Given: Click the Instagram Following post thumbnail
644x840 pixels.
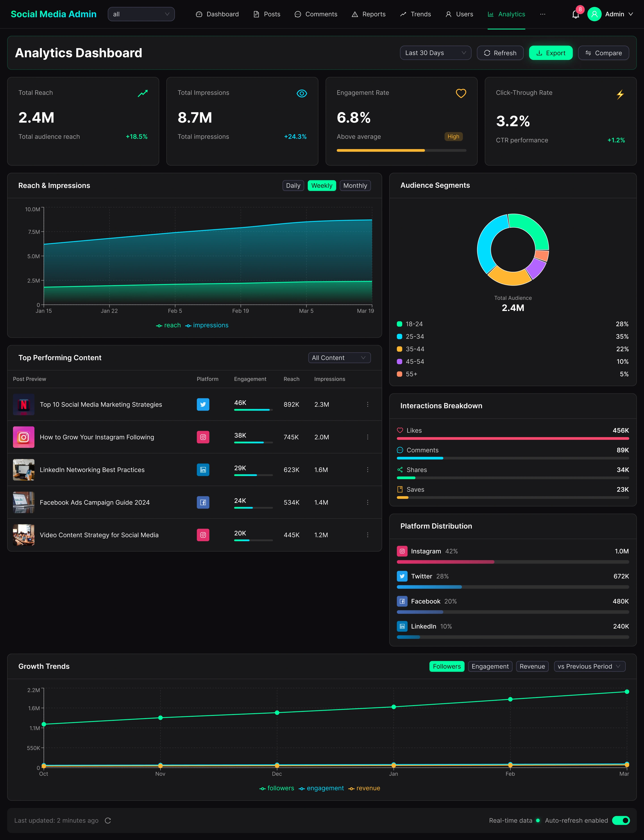Looking at the screenshot, I should [24, 437].
